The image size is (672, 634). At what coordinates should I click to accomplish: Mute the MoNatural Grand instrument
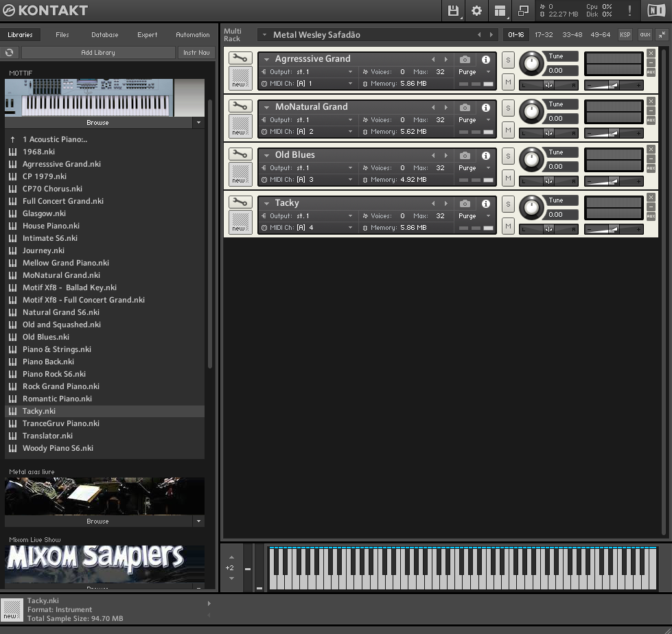(x=508, y=130)
